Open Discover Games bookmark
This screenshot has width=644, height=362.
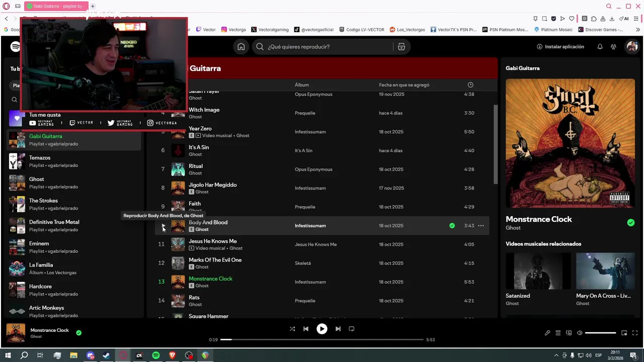[601, 30]
